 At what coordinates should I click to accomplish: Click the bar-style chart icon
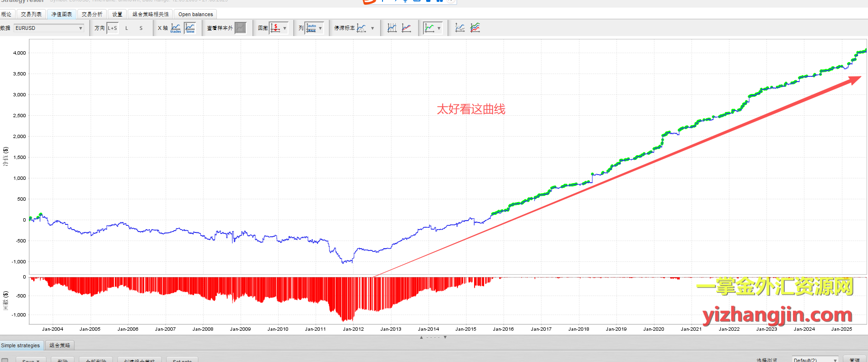tap(392, 28)
